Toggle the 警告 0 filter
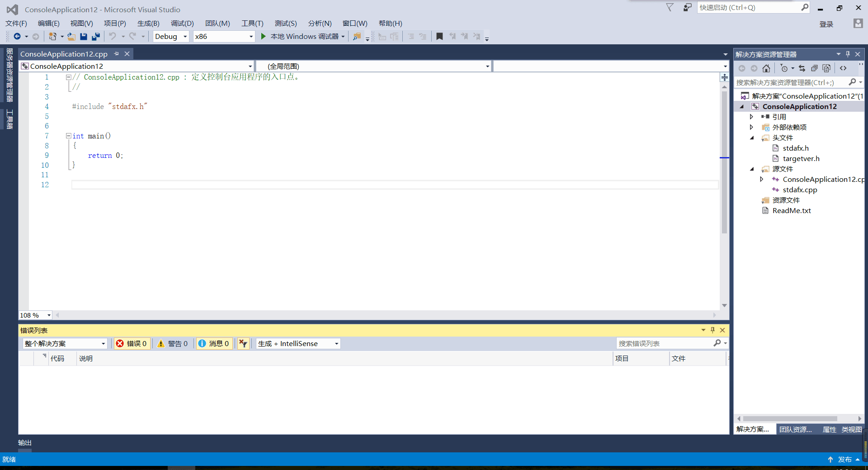 [x=173, y=343]
